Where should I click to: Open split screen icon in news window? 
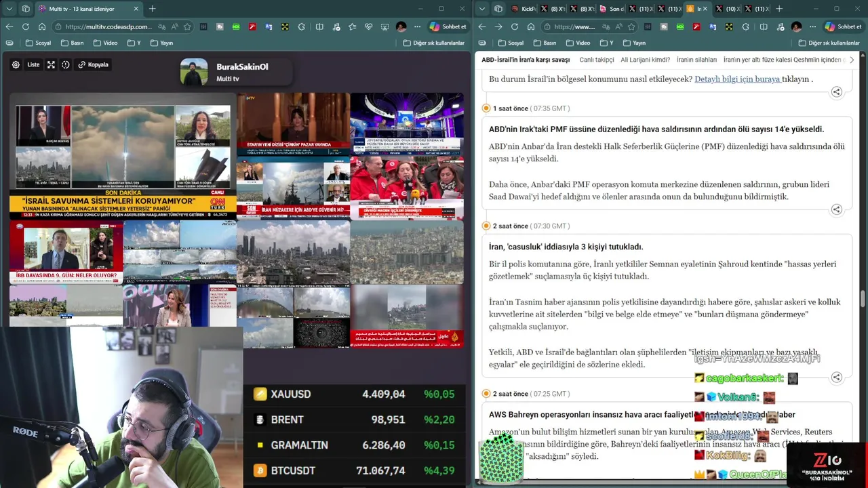click(x=764, y=26)
